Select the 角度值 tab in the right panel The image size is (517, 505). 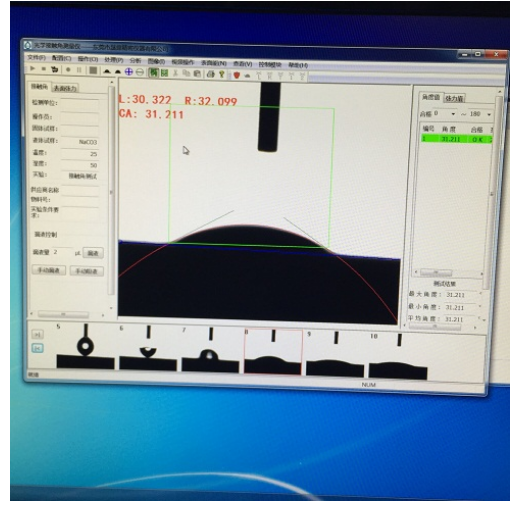tap(431, 97)
